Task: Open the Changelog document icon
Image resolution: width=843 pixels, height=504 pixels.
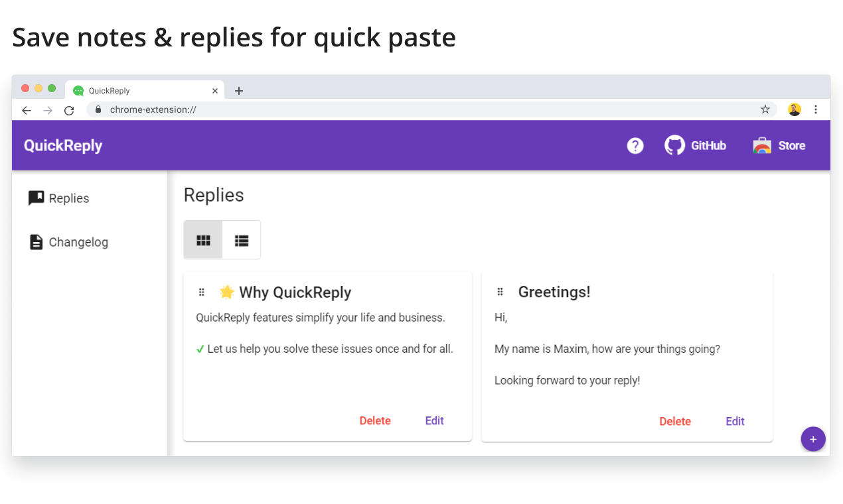Action: tap(36, 242)
